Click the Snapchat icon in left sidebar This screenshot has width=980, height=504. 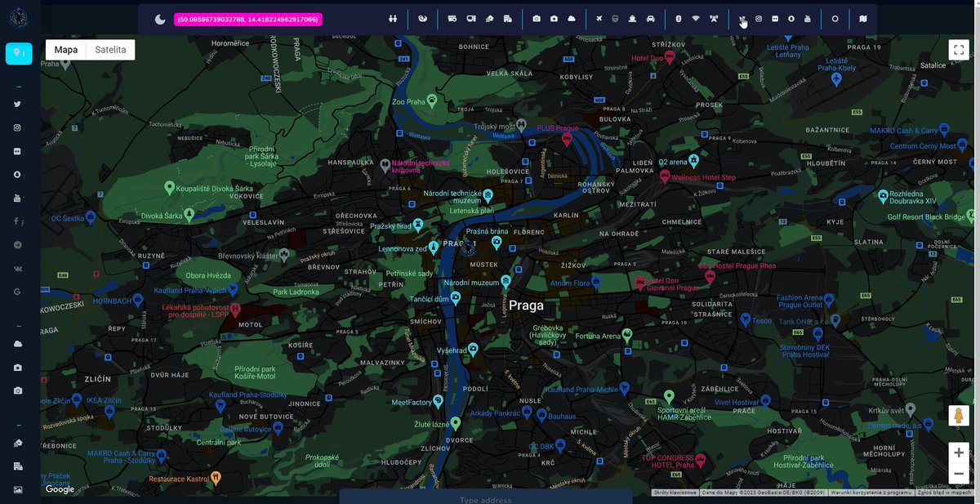click(17, 175)
